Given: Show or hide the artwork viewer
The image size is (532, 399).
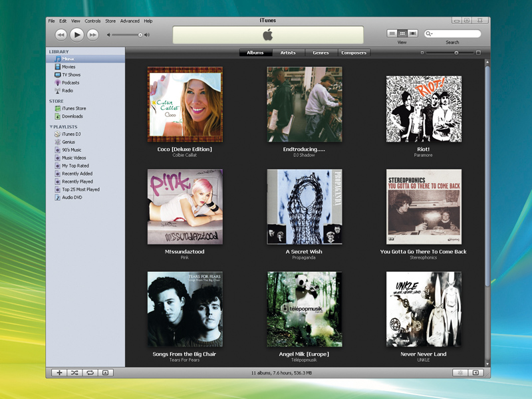Looking at the screenshot, I should [x=106, y=373].
